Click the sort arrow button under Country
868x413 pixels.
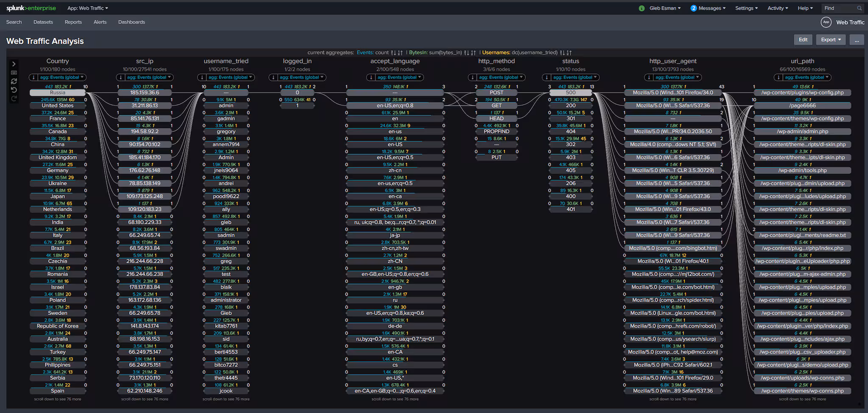point(33,77)
